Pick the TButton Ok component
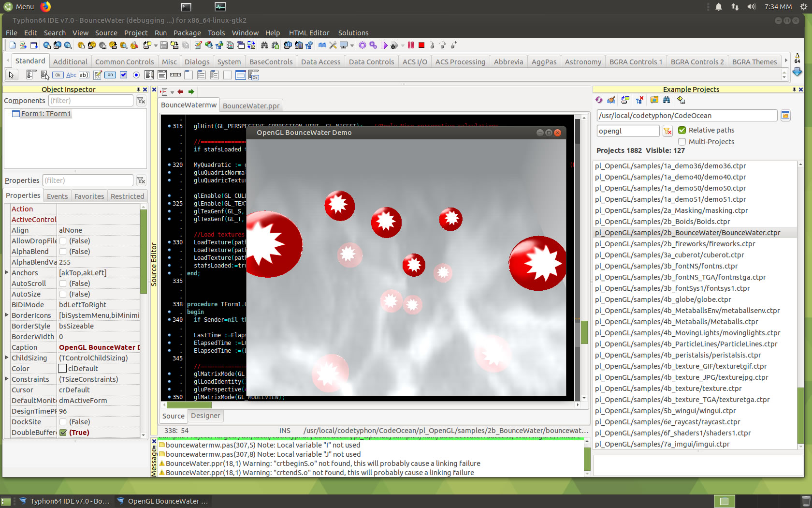 (58, 75)
